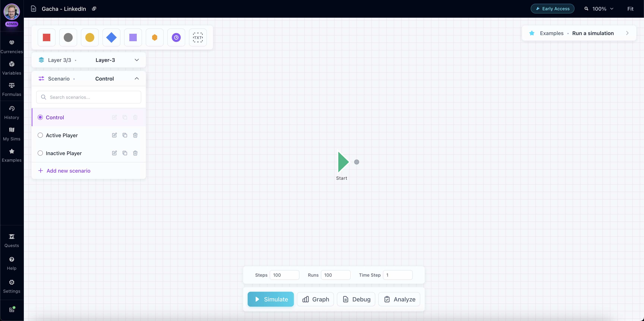The width and height of the screenshot is (644, 321).
Task: Select the TXT text label tool
Action: pyautogui.click(x=198, y=37)
